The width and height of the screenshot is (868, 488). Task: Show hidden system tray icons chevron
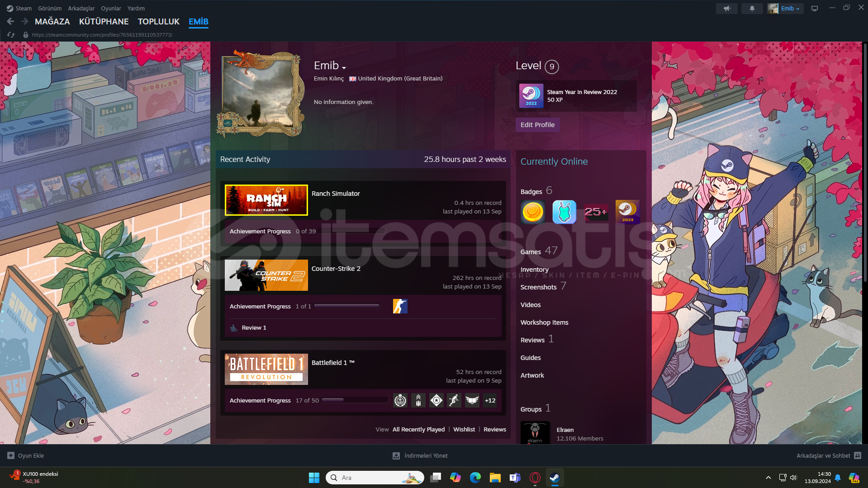click(x=768, y=478)
